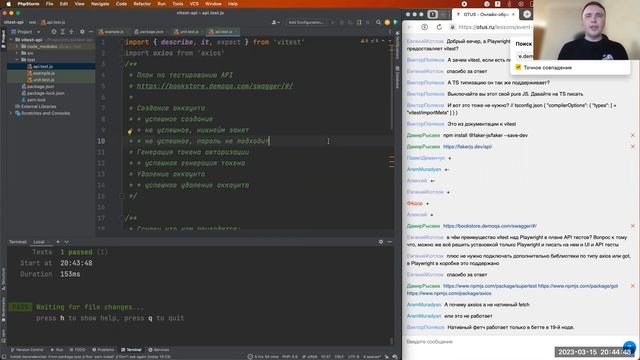640x360 pixels.
Task: Open the Edit menu
Action: pos(64,4)
